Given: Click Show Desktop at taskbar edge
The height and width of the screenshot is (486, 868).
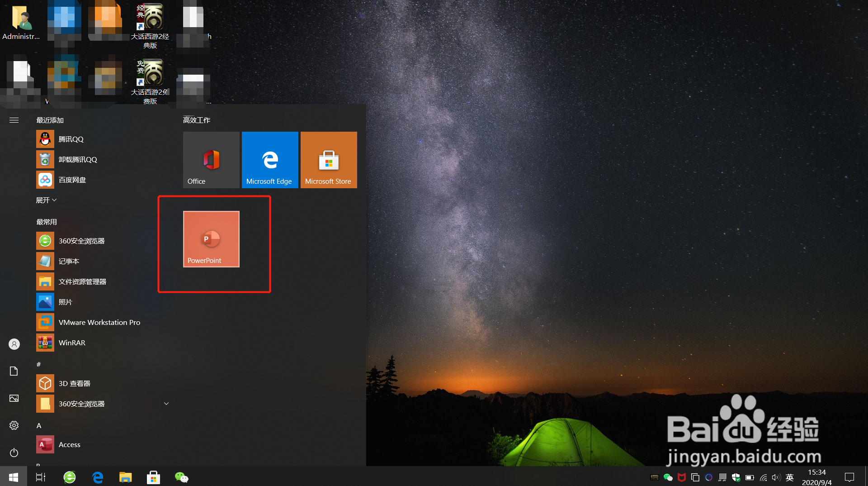Looking at the screenshot, I should tap(866, 477).
